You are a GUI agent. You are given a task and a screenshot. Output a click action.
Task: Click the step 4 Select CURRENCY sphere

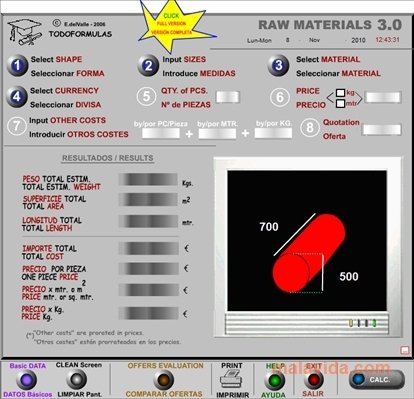pos(17,97)
